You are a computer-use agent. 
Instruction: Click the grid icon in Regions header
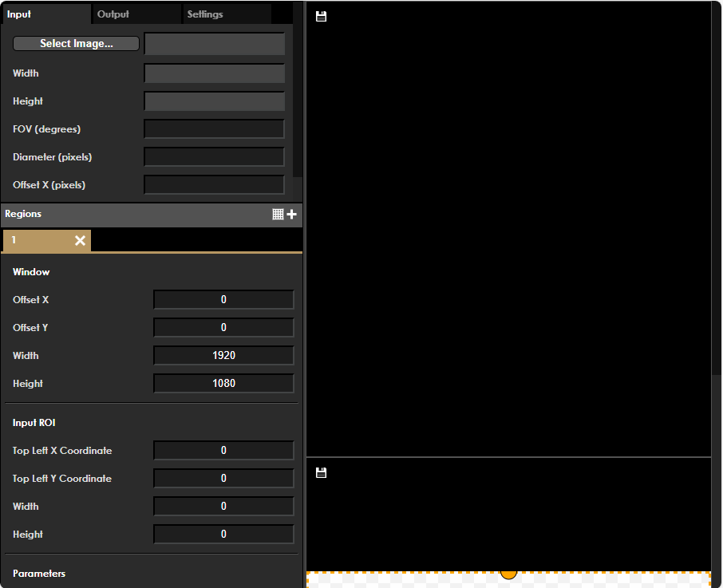tap(278, 214)
